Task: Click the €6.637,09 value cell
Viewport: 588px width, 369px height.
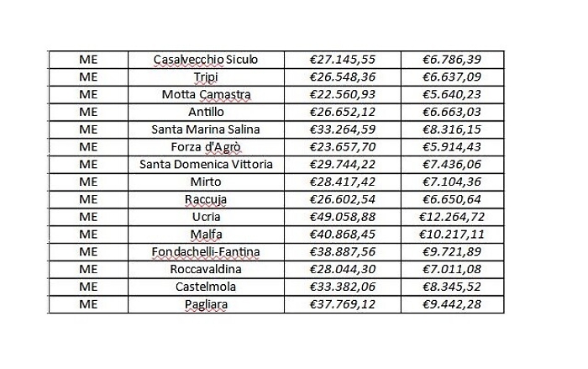Action: (451, 77)
